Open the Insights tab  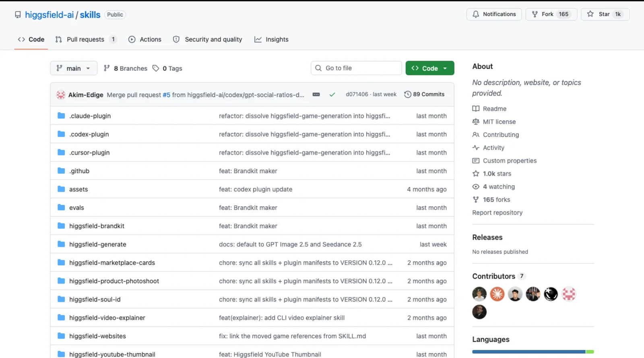tap(272, 39)
